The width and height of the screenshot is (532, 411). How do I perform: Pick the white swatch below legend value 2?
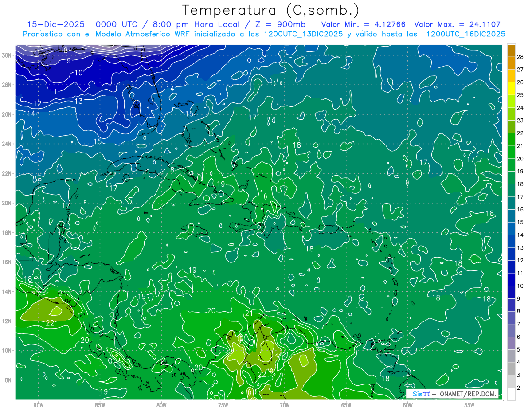[x=511, y=394]
